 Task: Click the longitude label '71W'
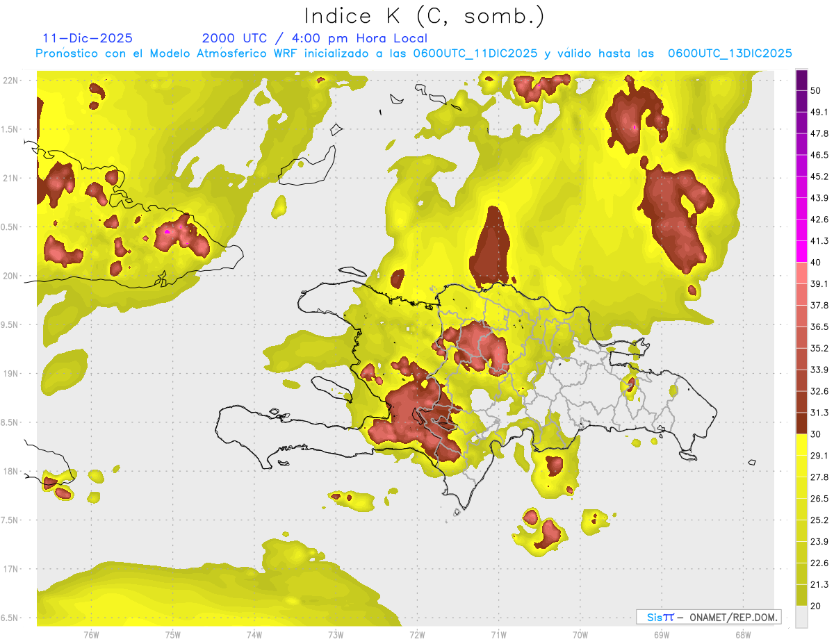(x=498, y=635)
